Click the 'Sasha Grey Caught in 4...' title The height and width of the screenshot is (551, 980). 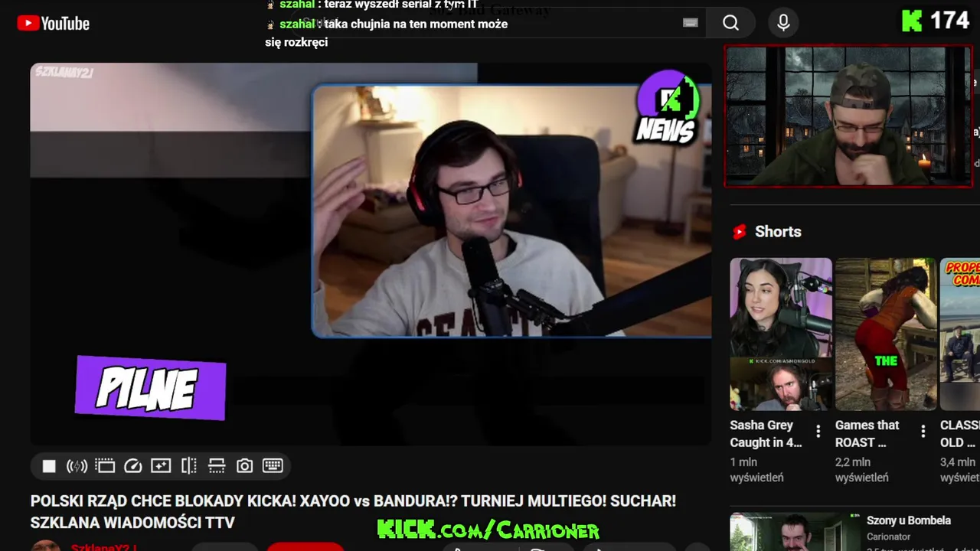point(766,434)
